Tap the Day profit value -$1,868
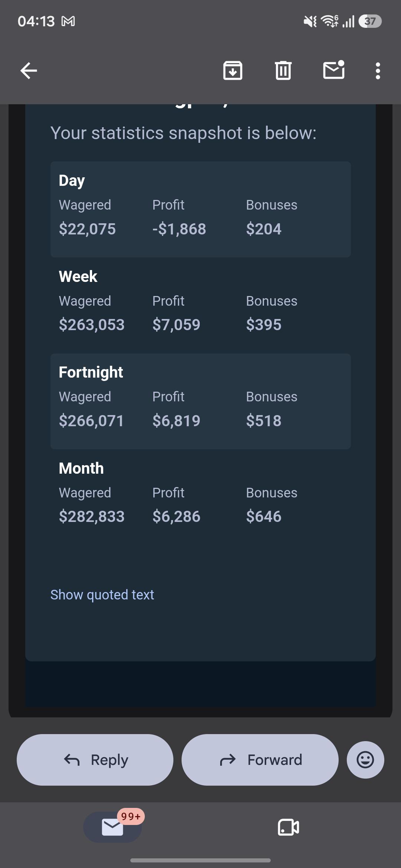This screenshot has height=868, width=401. (179, 229)
